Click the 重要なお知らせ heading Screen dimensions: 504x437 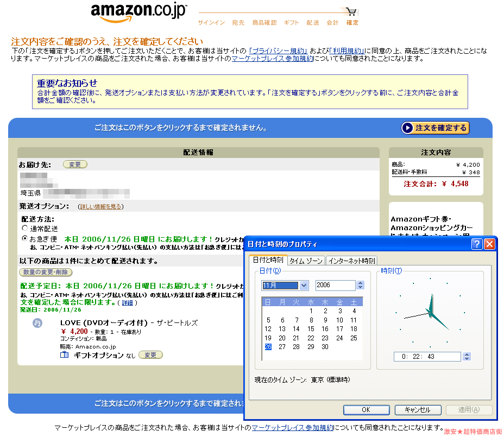tap(67, 83)
